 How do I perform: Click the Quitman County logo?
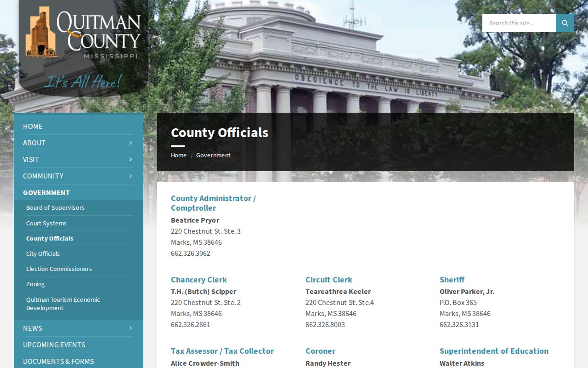[x=83, y=47]
